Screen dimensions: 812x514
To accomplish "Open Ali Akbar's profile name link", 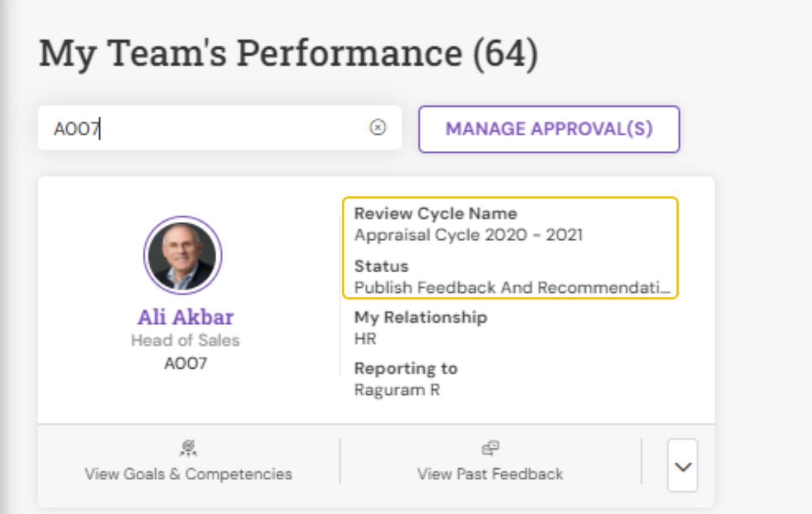I will tap(185, 317).
